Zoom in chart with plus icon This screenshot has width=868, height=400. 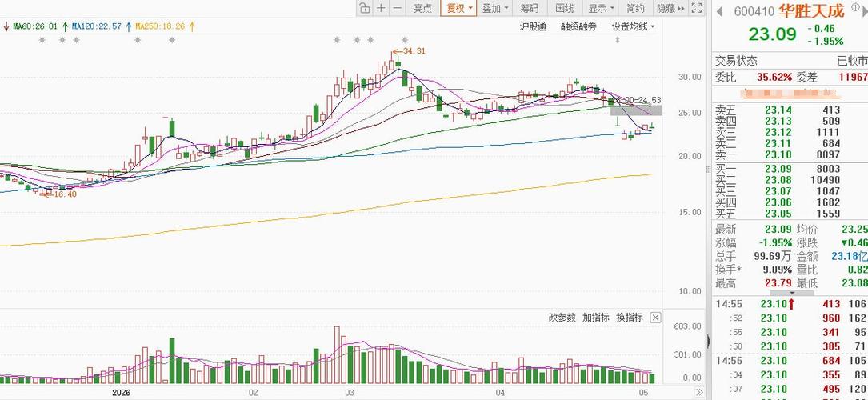[381, 8]
